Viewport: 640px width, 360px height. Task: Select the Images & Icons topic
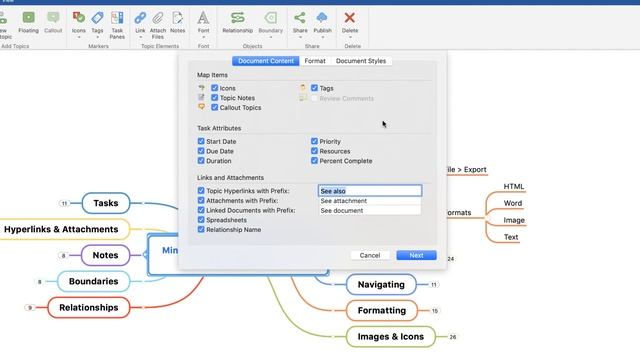coord(391,337)
